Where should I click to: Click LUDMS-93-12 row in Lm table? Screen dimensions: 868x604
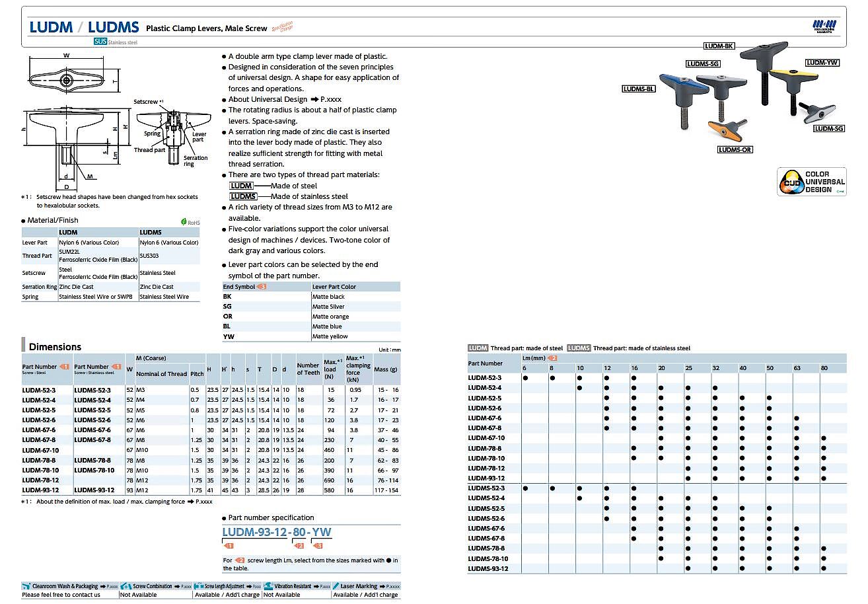pos(657,569)
